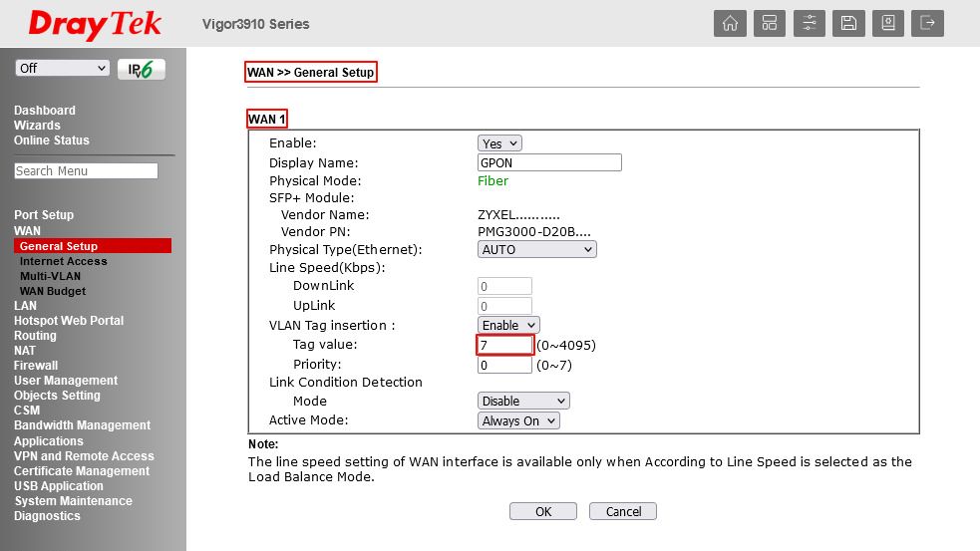Image resolution: width=980 pixels, height=551 pixels.
Task: Click the PMG3000-D20B vendor PN text
Action: point(533,232)
